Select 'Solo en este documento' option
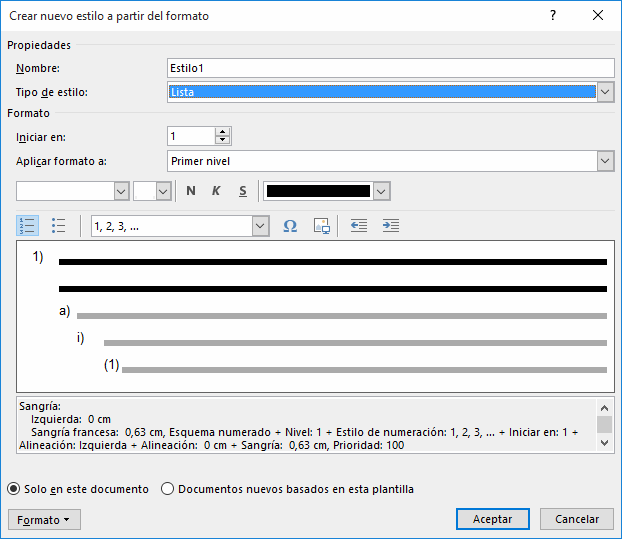 14,489
